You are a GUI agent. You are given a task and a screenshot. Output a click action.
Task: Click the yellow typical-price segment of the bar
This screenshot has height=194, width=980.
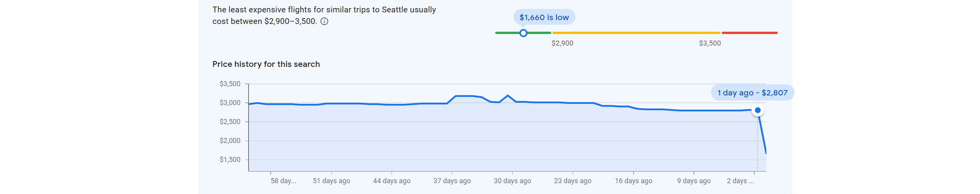pos(636,33)
